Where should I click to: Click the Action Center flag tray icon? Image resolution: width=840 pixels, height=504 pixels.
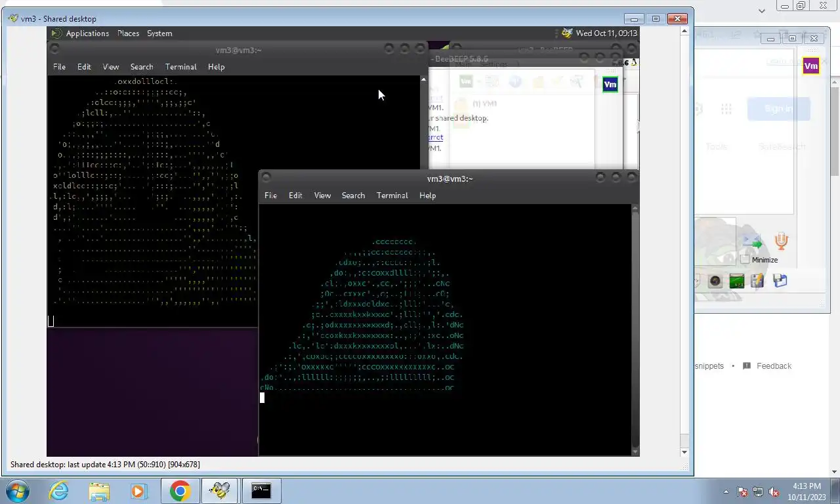pos(742,492)
